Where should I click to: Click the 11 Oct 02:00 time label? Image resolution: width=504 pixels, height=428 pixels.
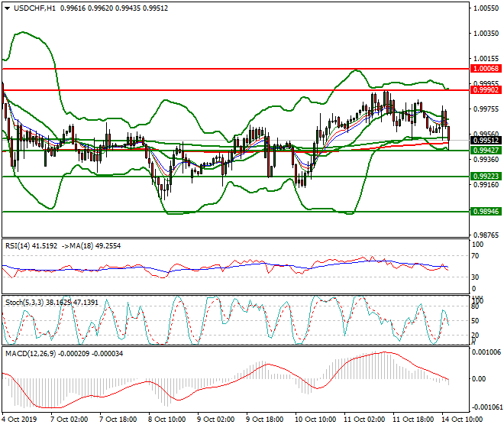point(363,420)
